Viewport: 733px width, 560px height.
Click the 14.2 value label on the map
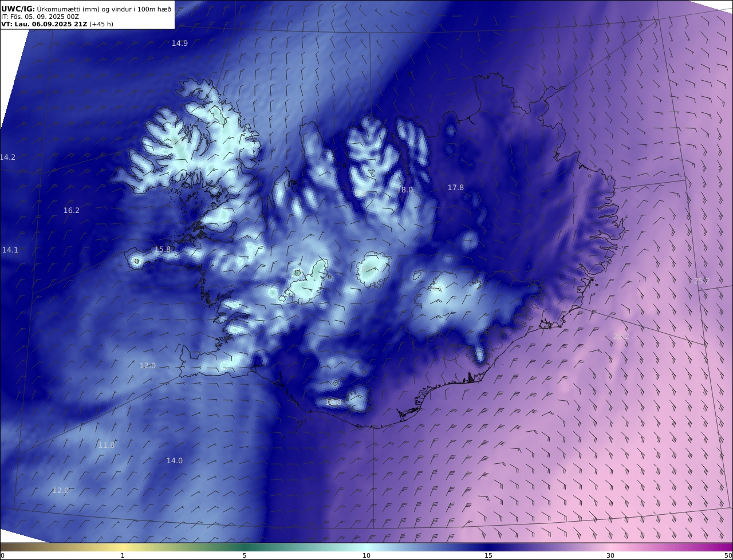[x=7, y=157]
